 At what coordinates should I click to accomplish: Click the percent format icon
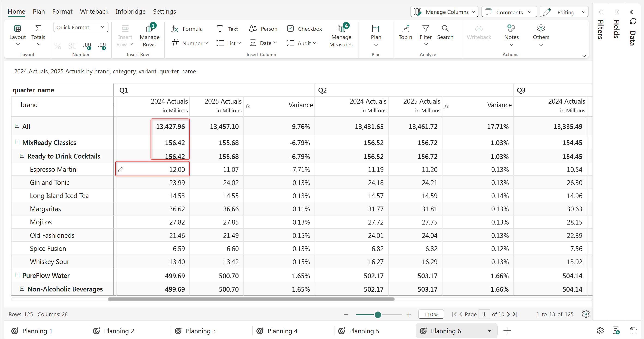[57, 46]
